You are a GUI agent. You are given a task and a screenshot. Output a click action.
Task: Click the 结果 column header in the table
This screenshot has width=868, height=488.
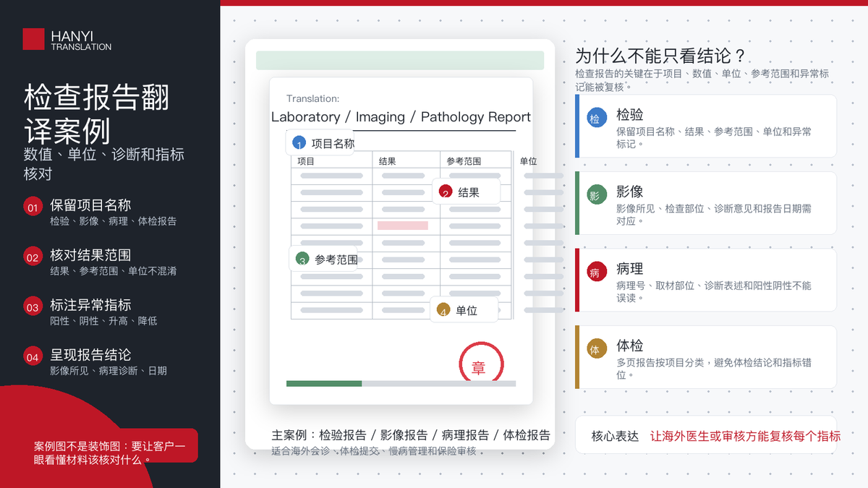(x=388, y=161)
